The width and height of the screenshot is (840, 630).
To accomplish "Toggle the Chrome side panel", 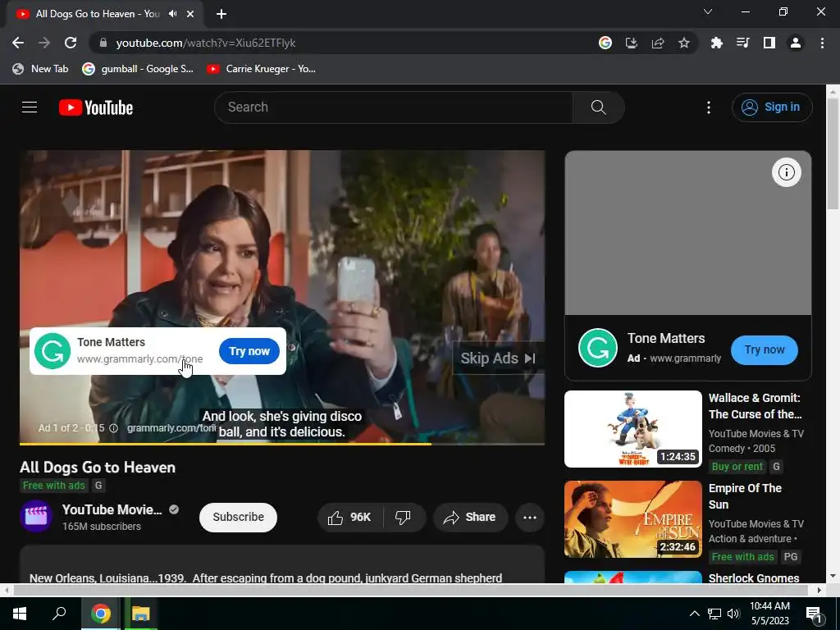I will (x=769, y=43).
